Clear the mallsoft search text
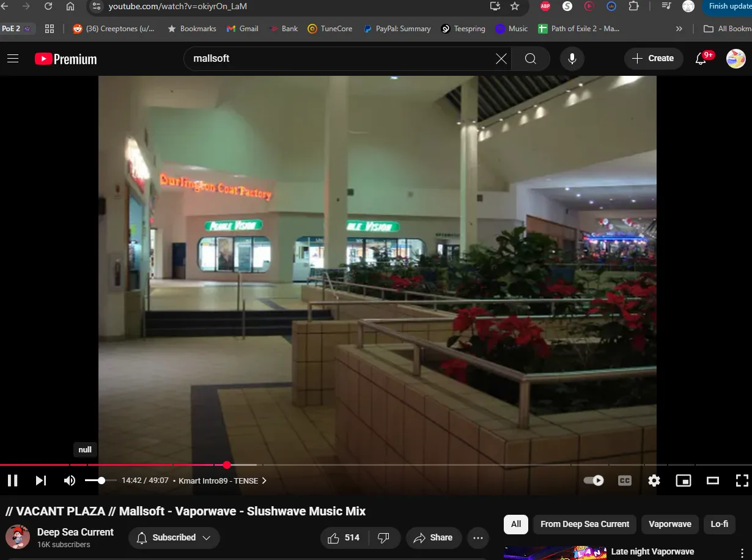The height and width of the screenshot is (560, 752). [x=501, y=59]
